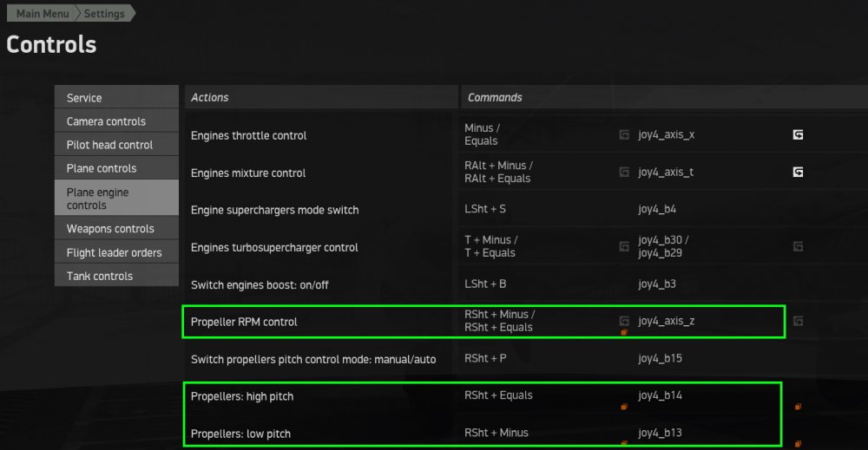Open the Plane controls category
The height and width of the screenshot is (450, 868).
[116, 168]
